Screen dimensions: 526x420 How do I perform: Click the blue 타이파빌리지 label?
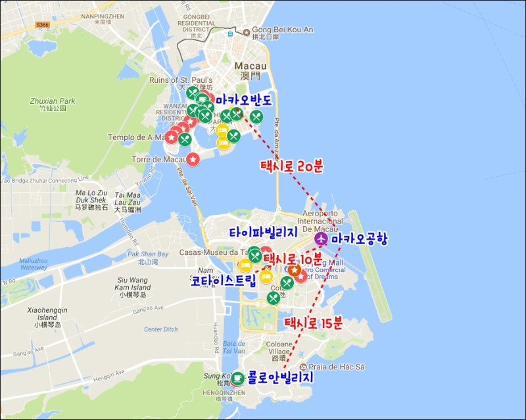pos(264,233)
